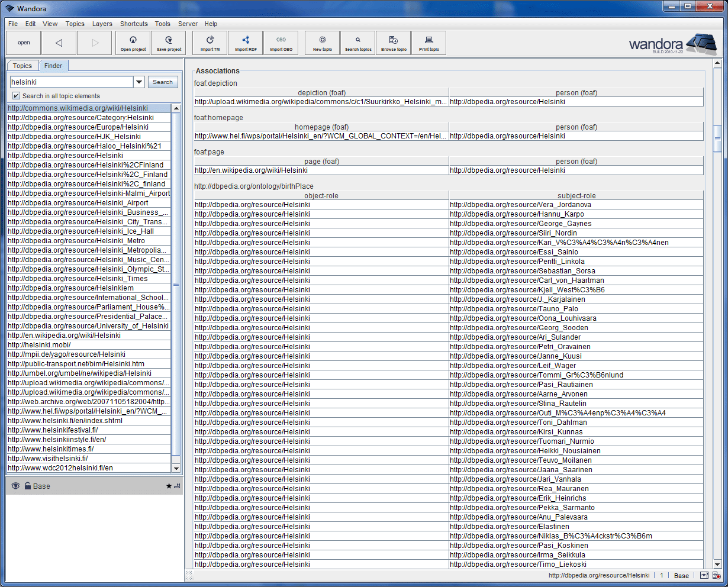Click the Import OBO icon
The width and height of the screenshot is (728, 587).
coord(281,43)
